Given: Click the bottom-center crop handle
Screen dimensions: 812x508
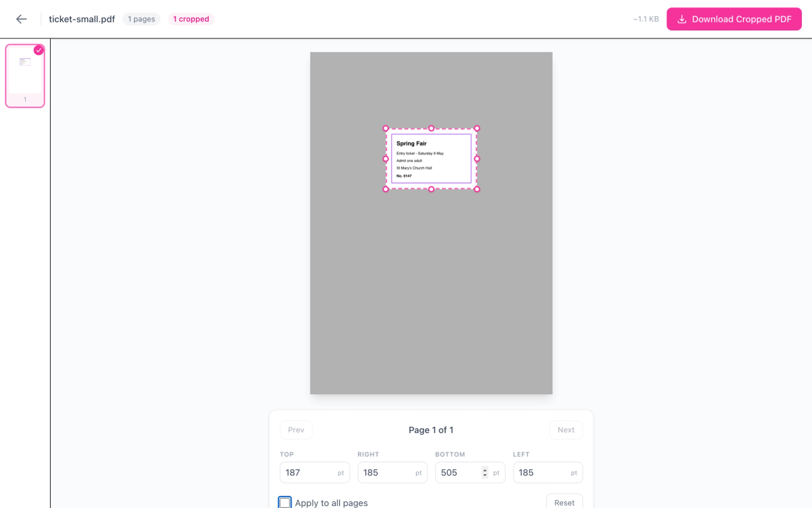Looking at the screenshot, I should [431, 189].
